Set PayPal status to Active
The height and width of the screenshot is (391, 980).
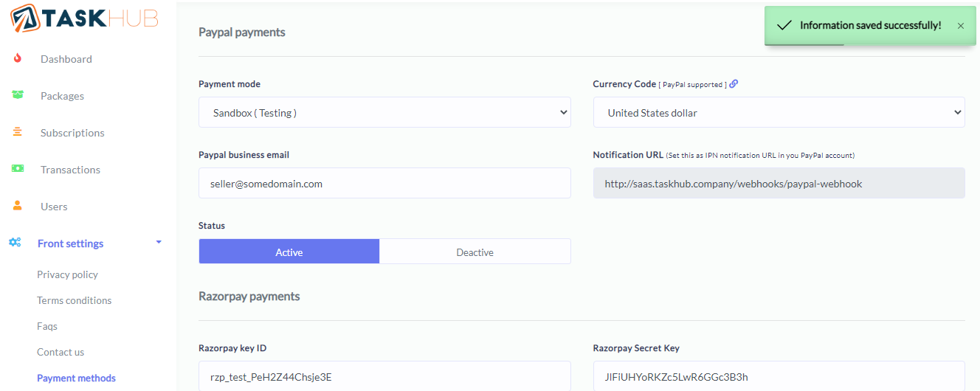[289, 252]
